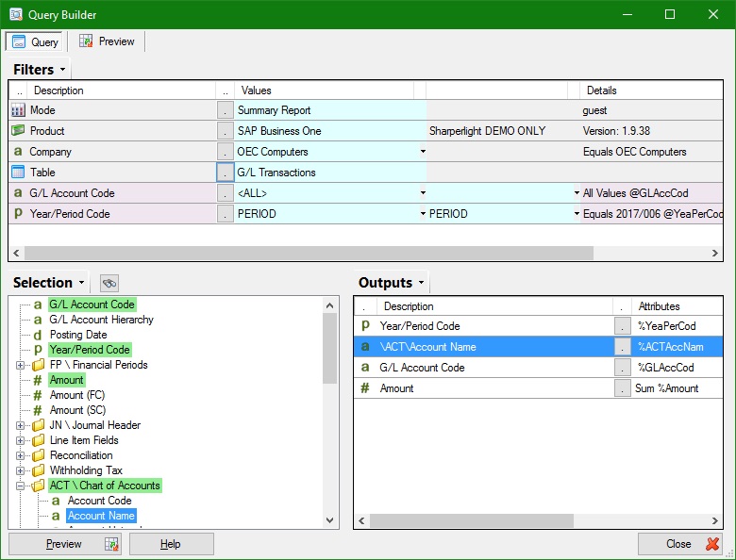This screenshot has height=560, width=736.
Task: Click the Query Builder title bar icon
Action: (15, 15)
